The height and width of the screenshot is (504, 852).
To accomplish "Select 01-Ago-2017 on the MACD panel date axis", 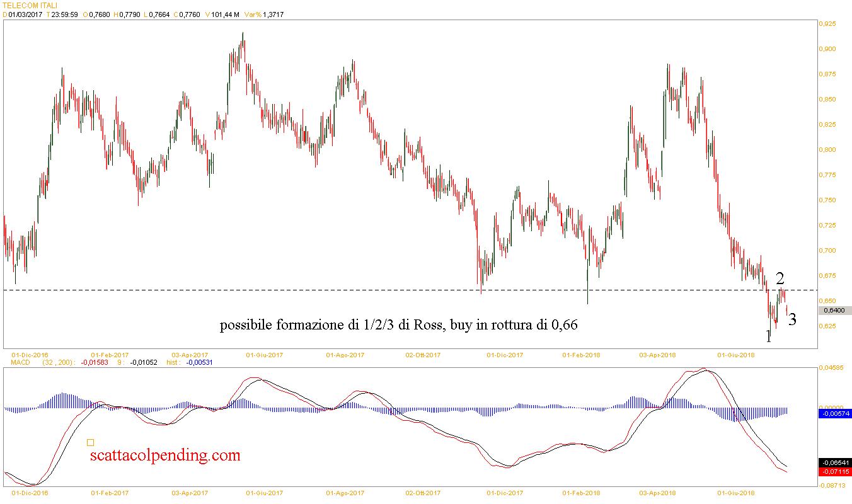I will (x=345, y=493).
